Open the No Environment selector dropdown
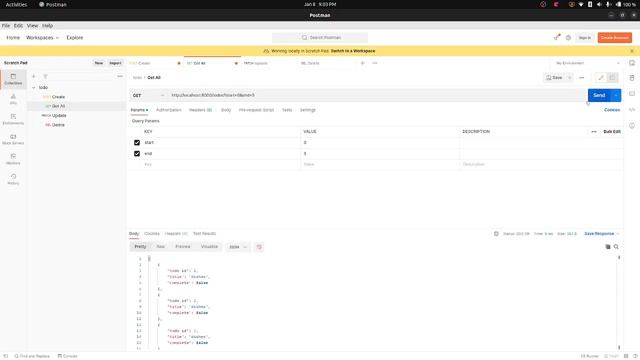The image size is (640, 360). point(587,63)
